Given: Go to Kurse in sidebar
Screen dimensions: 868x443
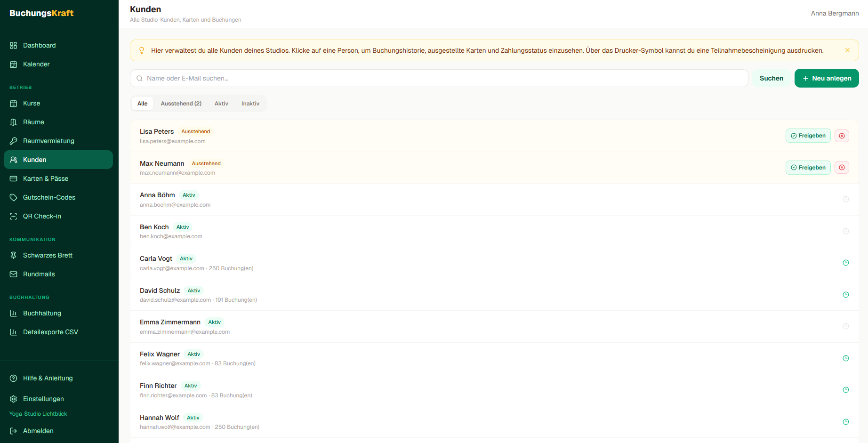Looking at the screenshot, I should pyautogui.click(x=58, y=103).
